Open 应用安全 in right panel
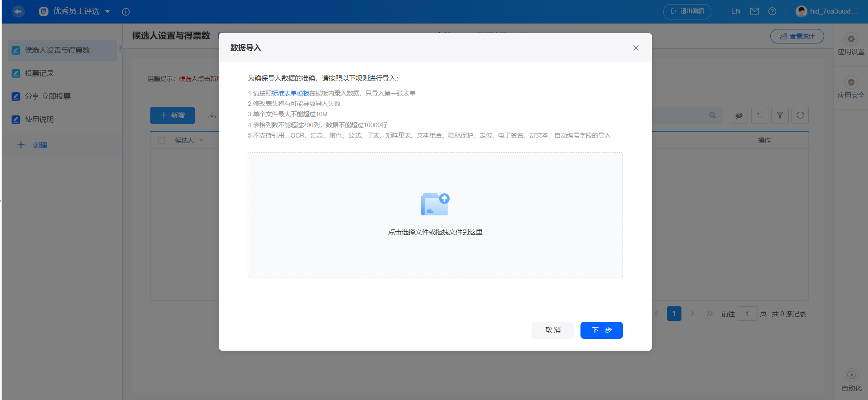Viewport: 868px width, 400px height. point(851,89)
